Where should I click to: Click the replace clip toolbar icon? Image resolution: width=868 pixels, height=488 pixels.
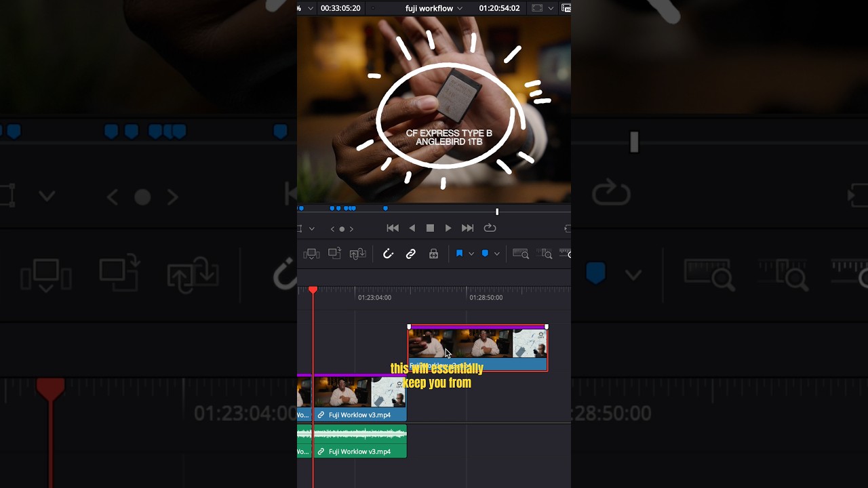coord(357,254)
